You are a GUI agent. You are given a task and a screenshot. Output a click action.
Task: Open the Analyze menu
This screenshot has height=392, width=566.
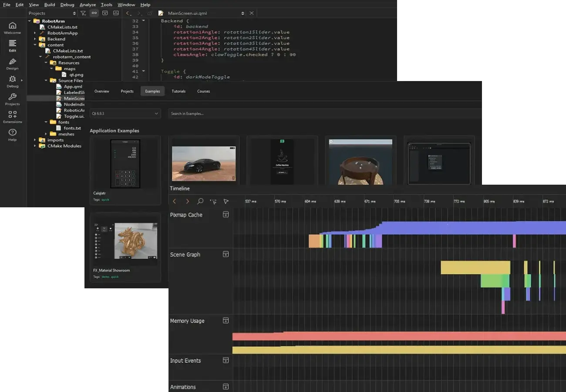pos(88,5)
